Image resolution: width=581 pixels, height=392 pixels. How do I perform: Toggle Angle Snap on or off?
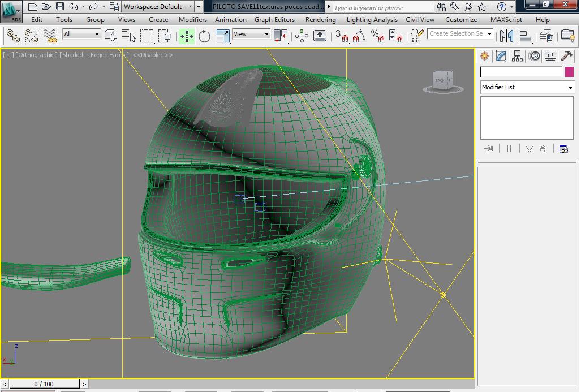coord(359,36)
